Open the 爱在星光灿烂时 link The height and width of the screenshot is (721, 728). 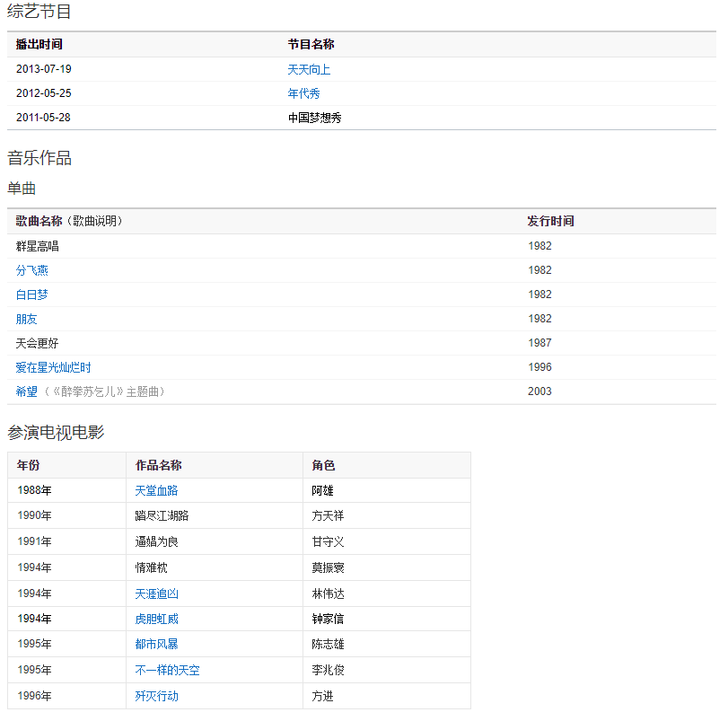coord(53,367)
